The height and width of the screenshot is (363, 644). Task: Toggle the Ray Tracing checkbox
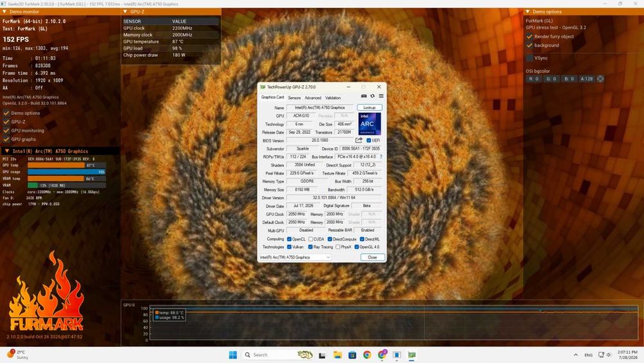click(310, 247)
